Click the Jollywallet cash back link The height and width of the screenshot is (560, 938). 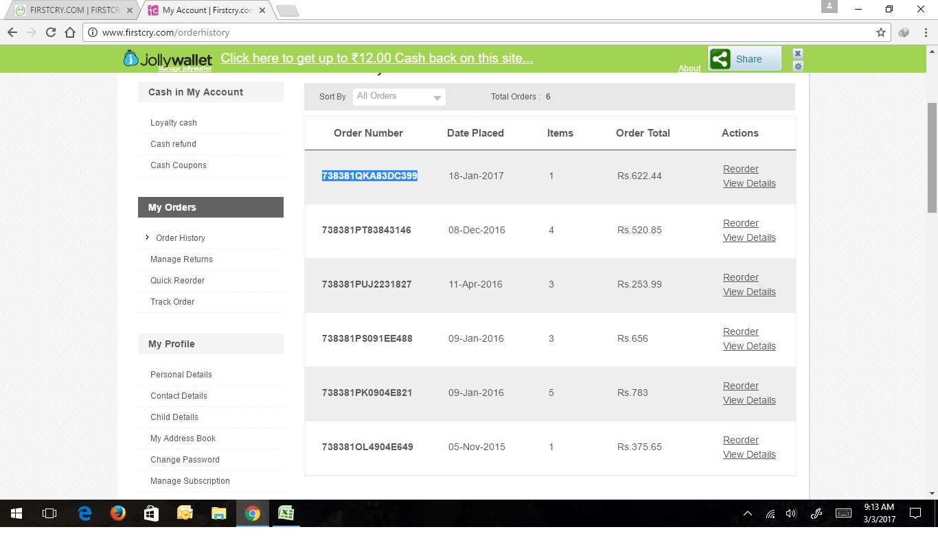(x=376, y=58)
